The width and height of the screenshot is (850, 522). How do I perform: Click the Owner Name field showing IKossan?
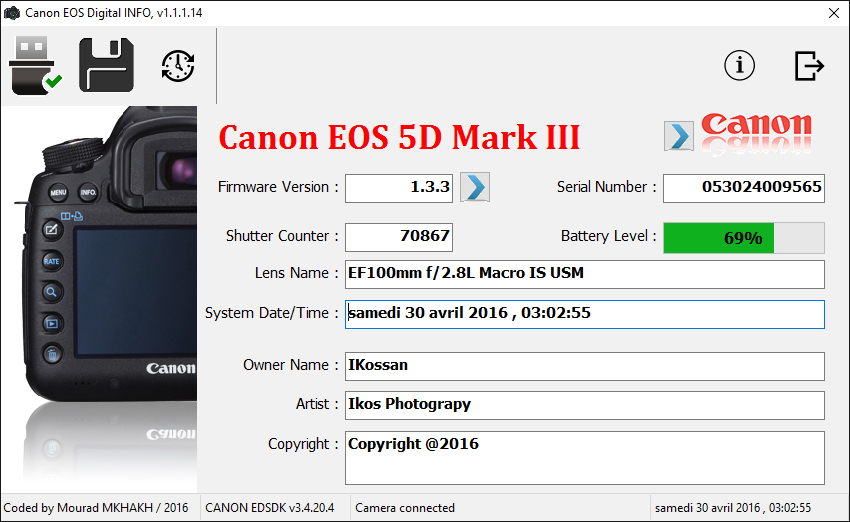[x=585, y=366]
